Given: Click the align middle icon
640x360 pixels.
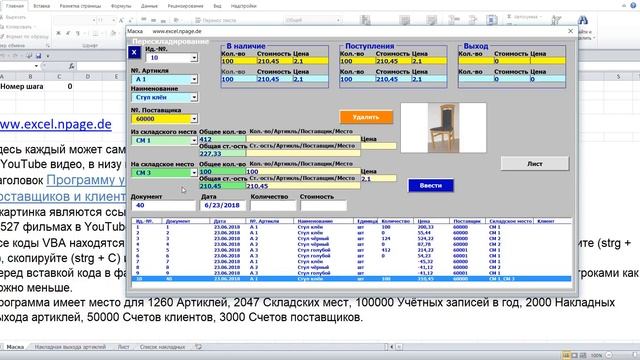Looking at the screenshot, I should click(x=153, y=20).
